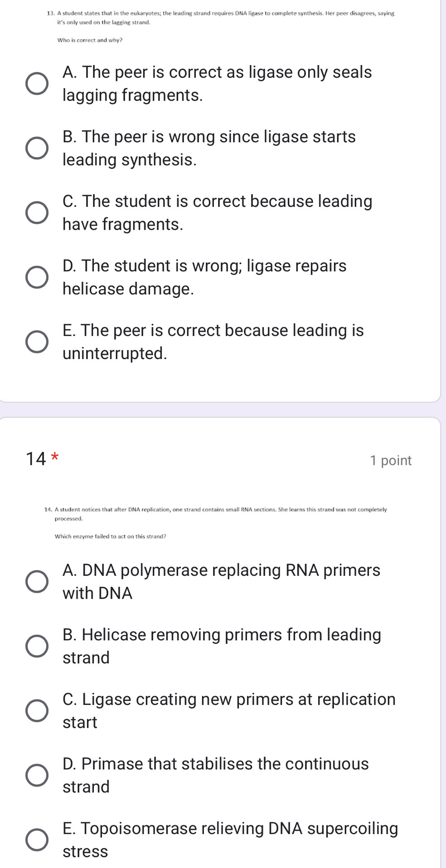Click answer text 'E. Topoisomerase relieving DNA supercoiling'
Viewport: 446px width, 868px height.
230,829
